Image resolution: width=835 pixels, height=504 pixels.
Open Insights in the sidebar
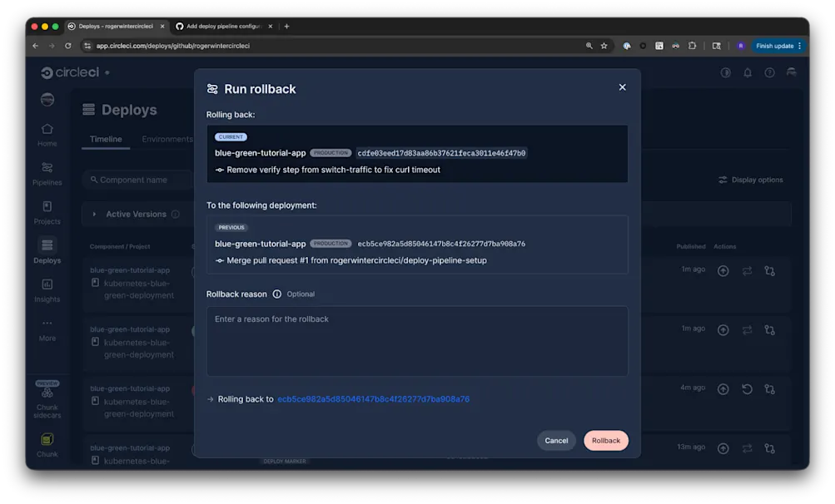point(47,291)
